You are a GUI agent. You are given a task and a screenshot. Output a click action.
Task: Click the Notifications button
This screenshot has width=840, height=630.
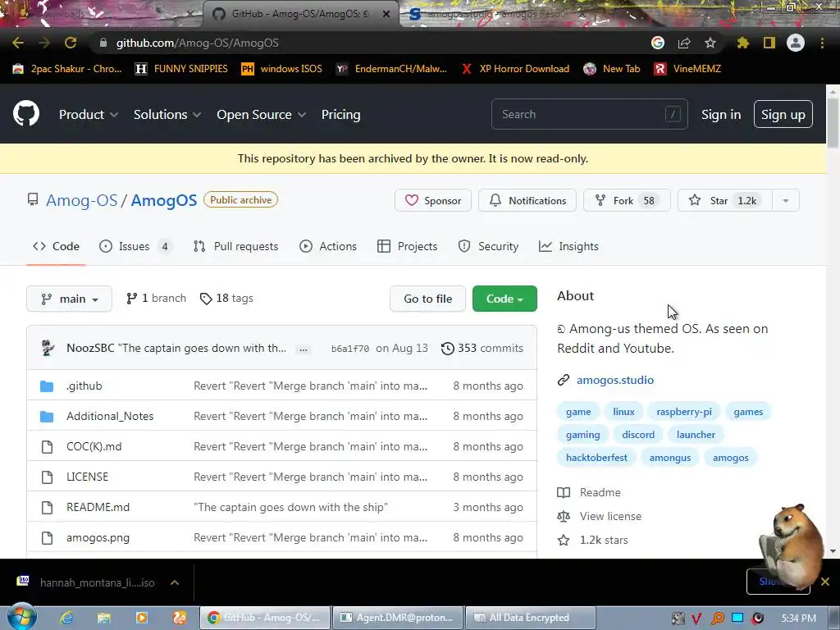(x=527, y=200)
